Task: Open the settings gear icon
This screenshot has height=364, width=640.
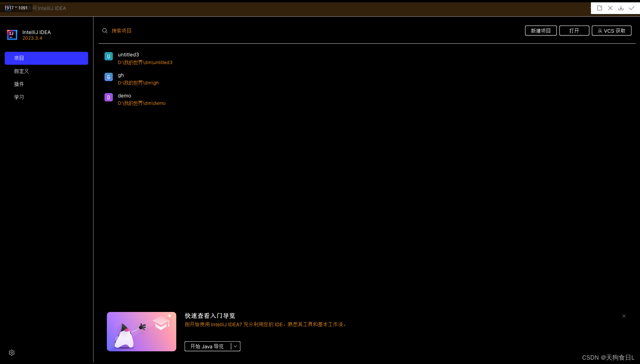Action: [12, 353]
